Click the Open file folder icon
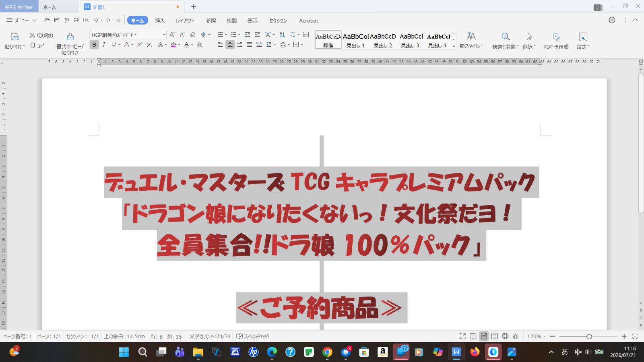Image resolution: width=644 pixels, height=362 pixels. [47, 20]
